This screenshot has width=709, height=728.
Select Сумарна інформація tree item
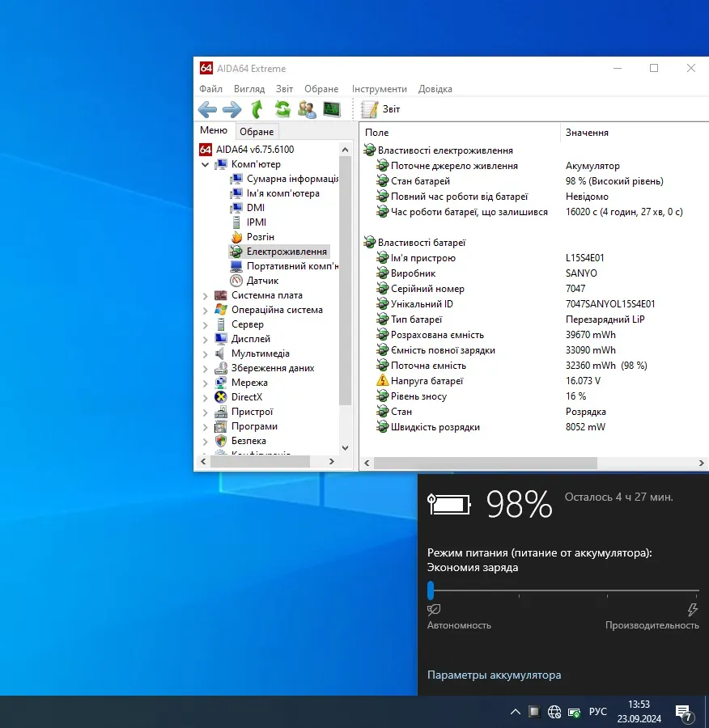click(x=292, y=179)
